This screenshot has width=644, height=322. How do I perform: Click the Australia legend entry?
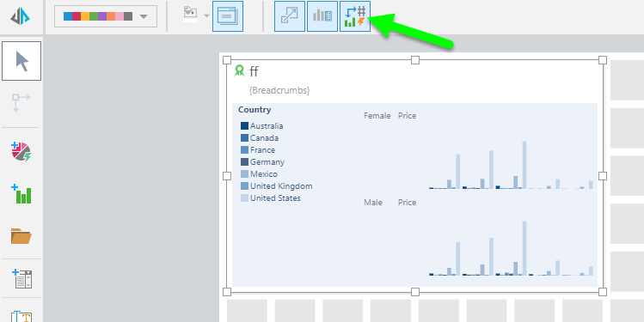(261, 126)
